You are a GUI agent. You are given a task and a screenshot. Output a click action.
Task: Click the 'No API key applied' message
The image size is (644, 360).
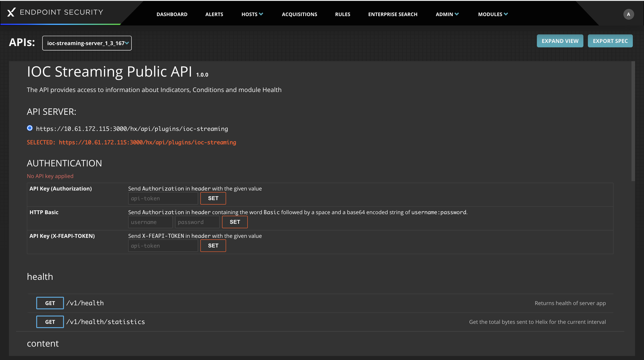(x=50, y=176)
